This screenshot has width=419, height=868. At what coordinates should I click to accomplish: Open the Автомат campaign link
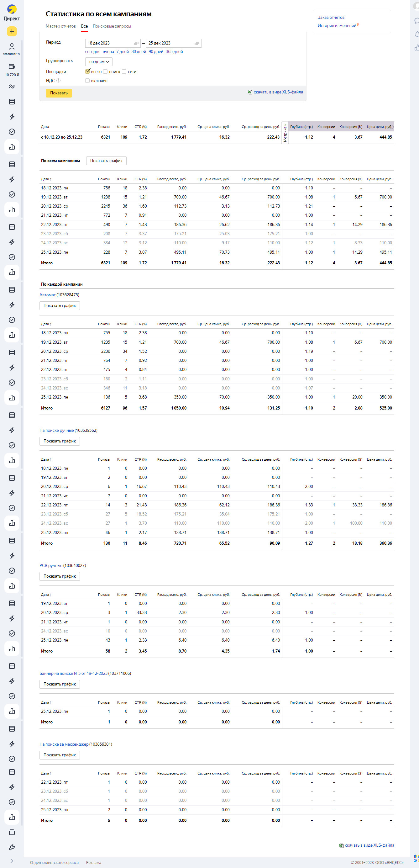[48, 295]
